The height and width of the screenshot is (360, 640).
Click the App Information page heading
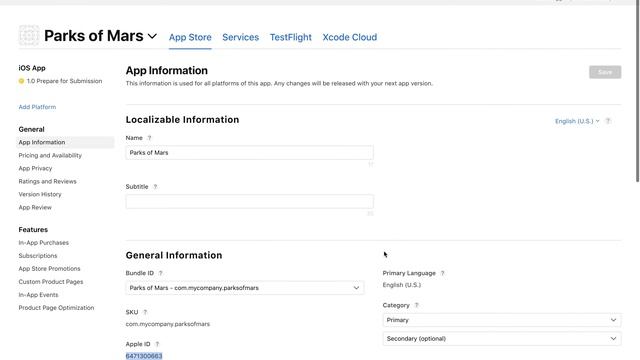click(167, 71)
